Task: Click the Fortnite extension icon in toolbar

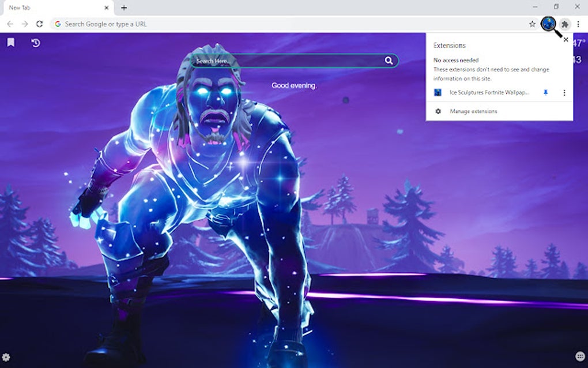Action: 548,24
